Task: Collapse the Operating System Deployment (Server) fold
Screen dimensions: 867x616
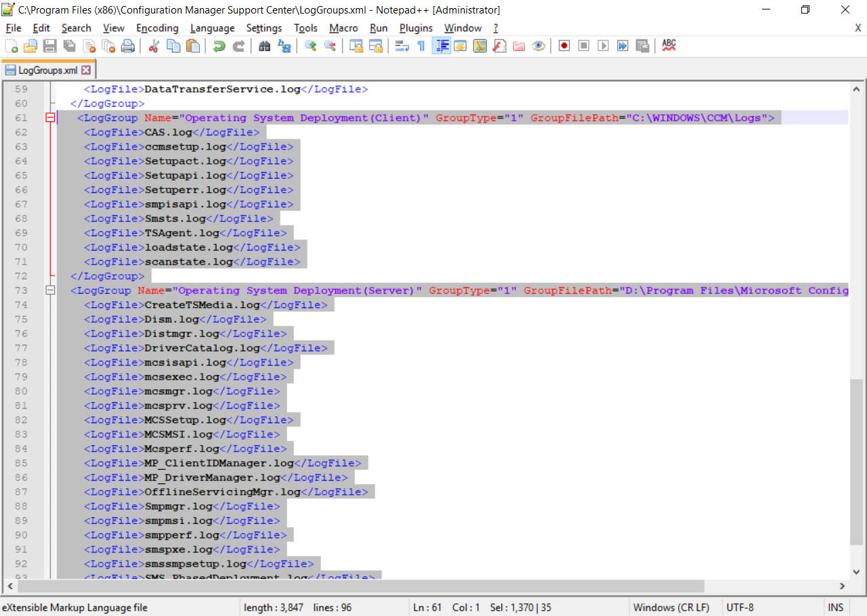Action: coord(50,290)
